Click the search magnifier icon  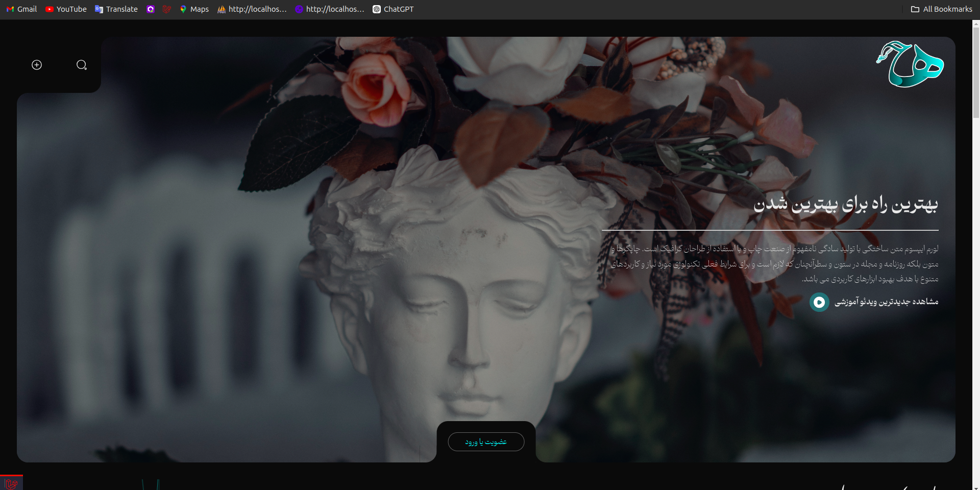[82, 65]
